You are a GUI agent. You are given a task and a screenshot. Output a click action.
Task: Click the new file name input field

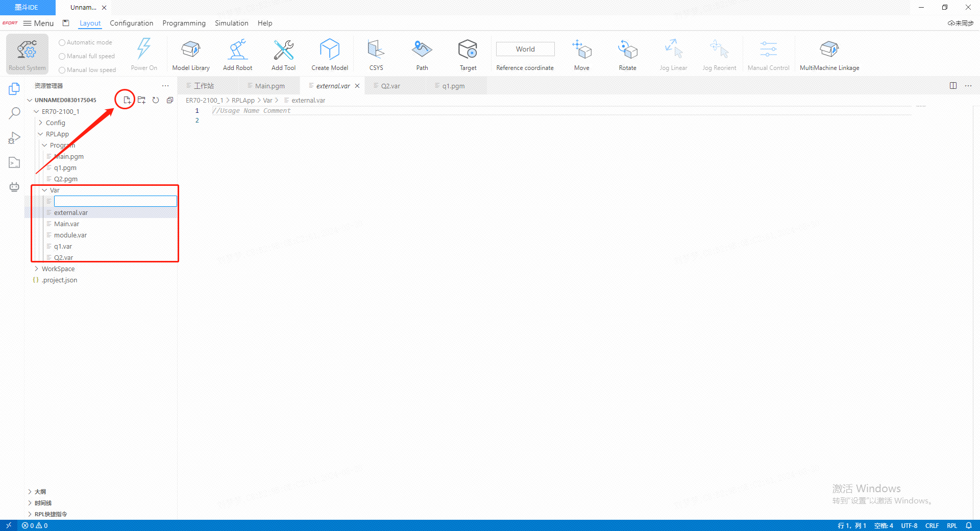click(115, 201)
